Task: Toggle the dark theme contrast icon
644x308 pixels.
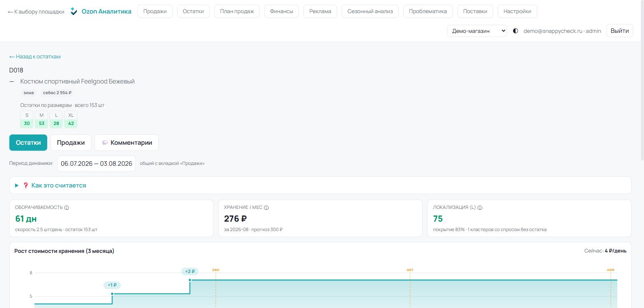Action: coord(515,31)
